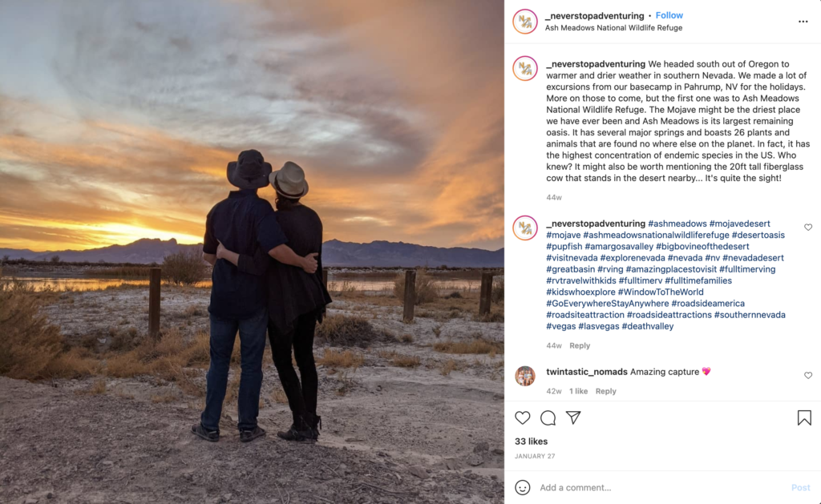The width and height of the screenshot is (821, 504).
Task: Like the hashtags comment heart
Action: [808, 227]
